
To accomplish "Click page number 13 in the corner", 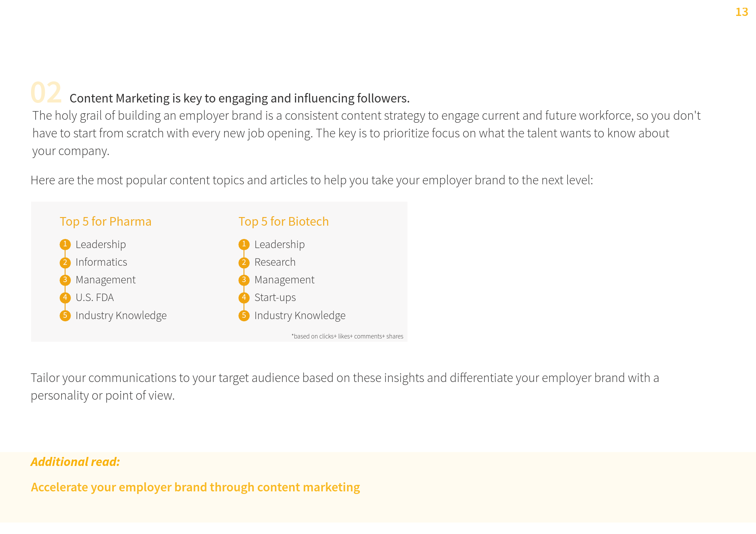I will (741, 12).
